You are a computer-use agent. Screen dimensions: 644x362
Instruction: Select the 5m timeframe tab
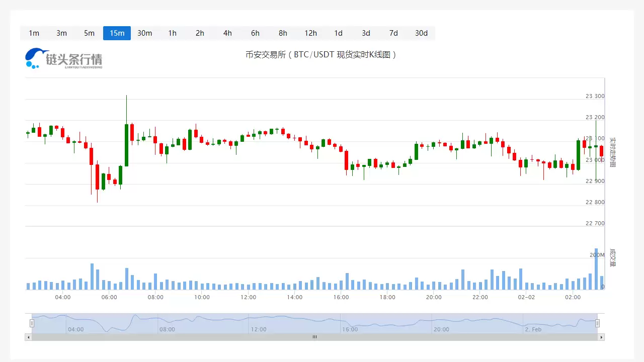pyautogui.click(x=89, y=33)
